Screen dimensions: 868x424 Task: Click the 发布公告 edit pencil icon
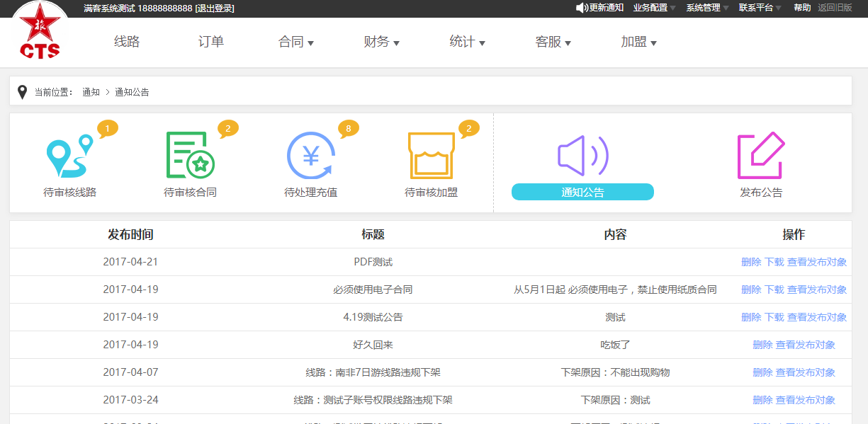[761, 156]
